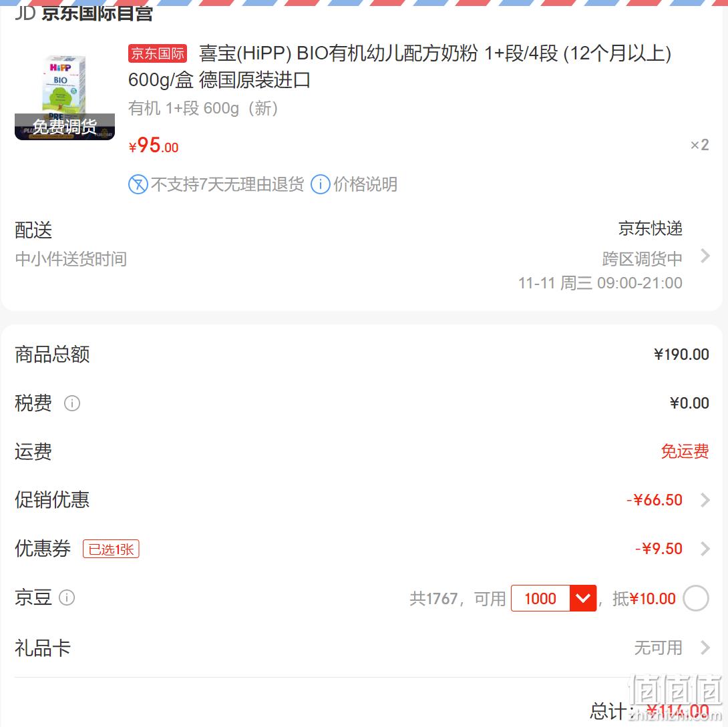Tap the 京东国际 red badge
This screenshot has height=727, width=728.
(158, 54)
